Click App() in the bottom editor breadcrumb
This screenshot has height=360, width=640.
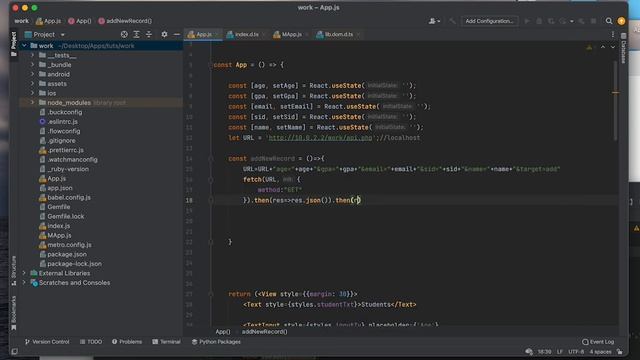click(x=223, y=331)
